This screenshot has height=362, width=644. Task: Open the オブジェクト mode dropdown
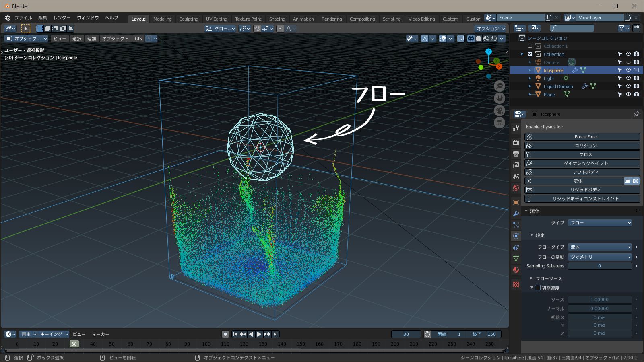click(x=26, y=39)
